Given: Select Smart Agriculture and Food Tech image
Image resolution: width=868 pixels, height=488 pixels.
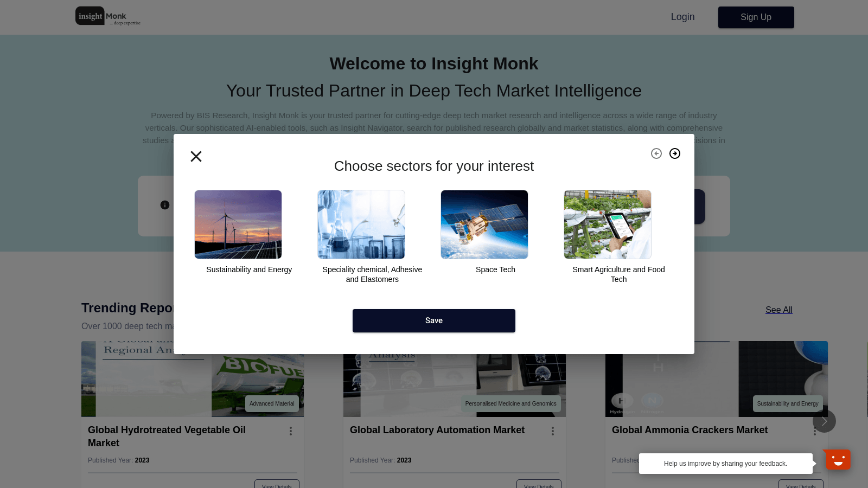Looking at the screenshot, I should point(608,224).
